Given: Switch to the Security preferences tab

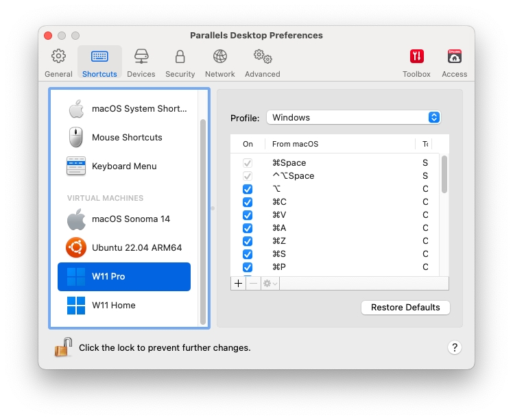Looking at the screenshot, I should (180, 62).
